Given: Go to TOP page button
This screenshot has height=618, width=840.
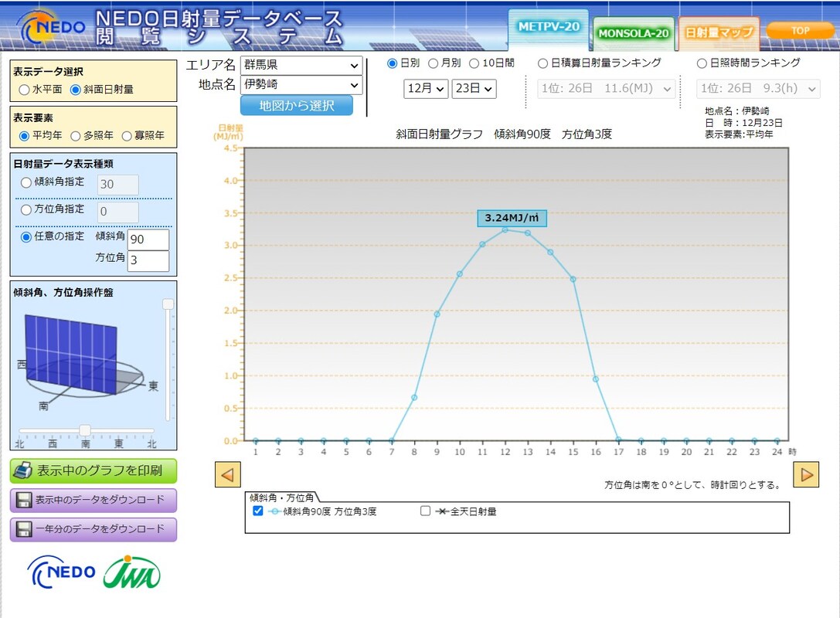Looking at the screenshot, I should click(x=801, y=31).
